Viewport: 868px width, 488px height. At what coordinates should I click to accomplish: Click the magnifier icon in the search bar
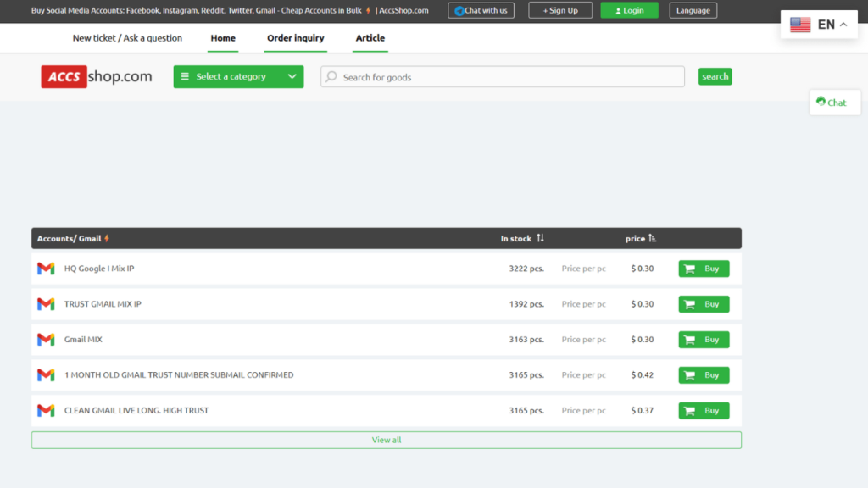point(331,76)
